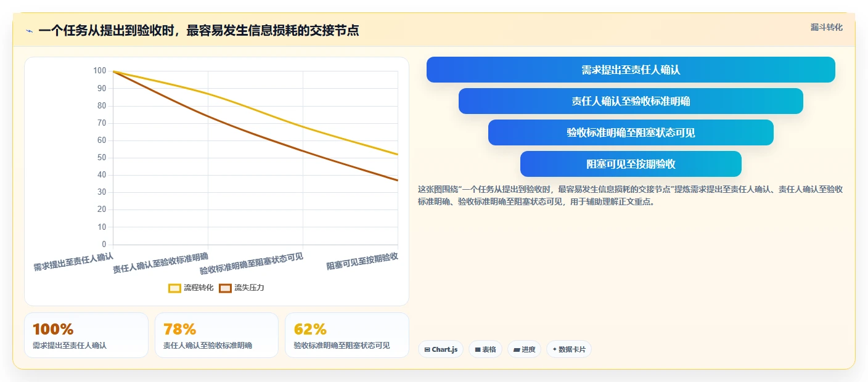Click y-axis value 0

point(104,245)
